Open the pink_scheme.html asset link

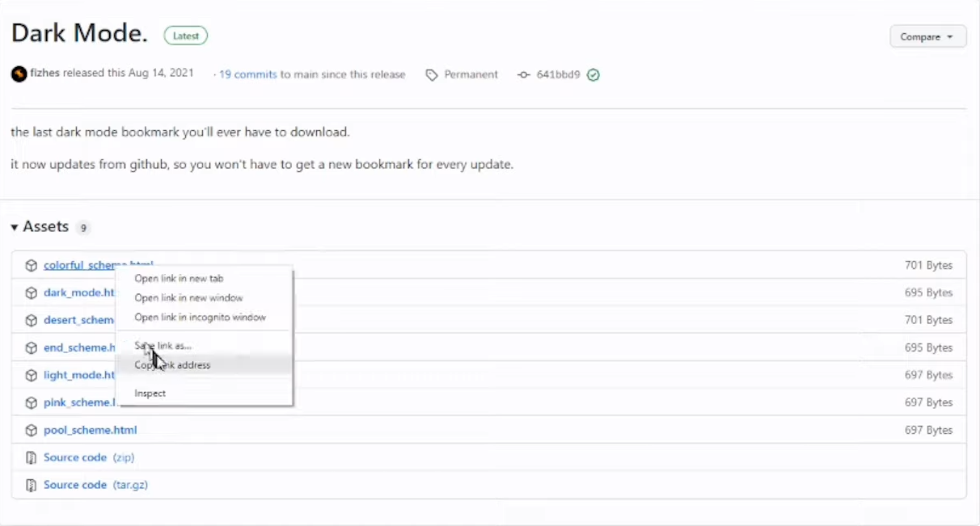coord(79,402)
